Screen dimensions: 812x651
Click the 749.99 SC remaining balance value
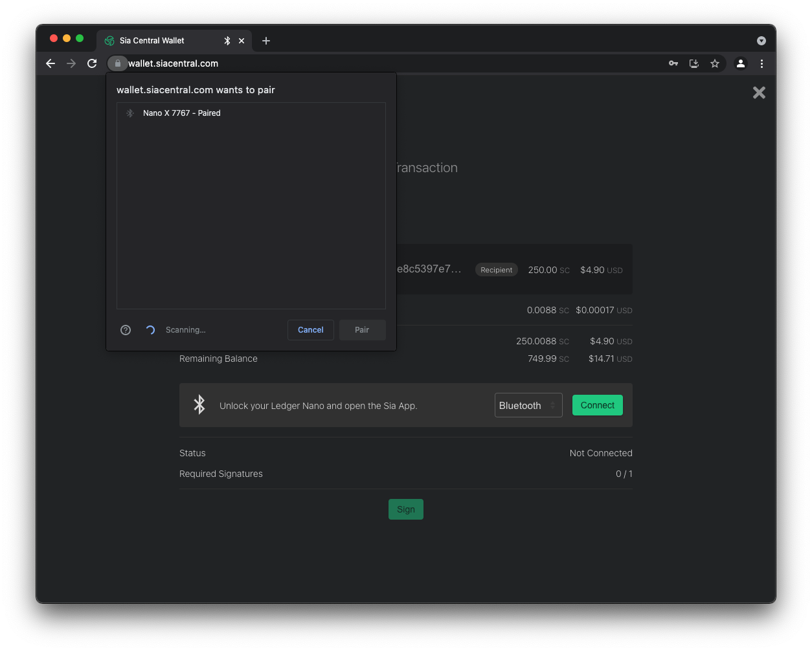pos(548,359)
